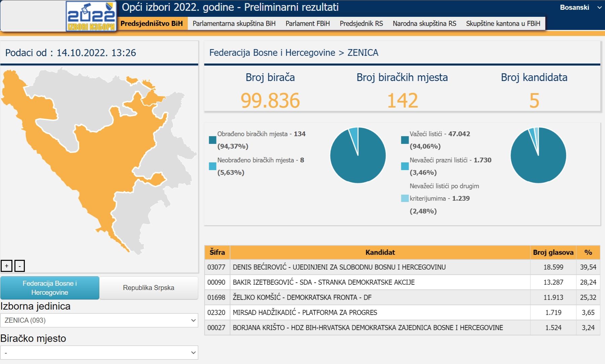Image resolution: width=605 pixels, height=364 pixels.
Task: Click the 2022 Izbori logo
Action: pos(91,16)
